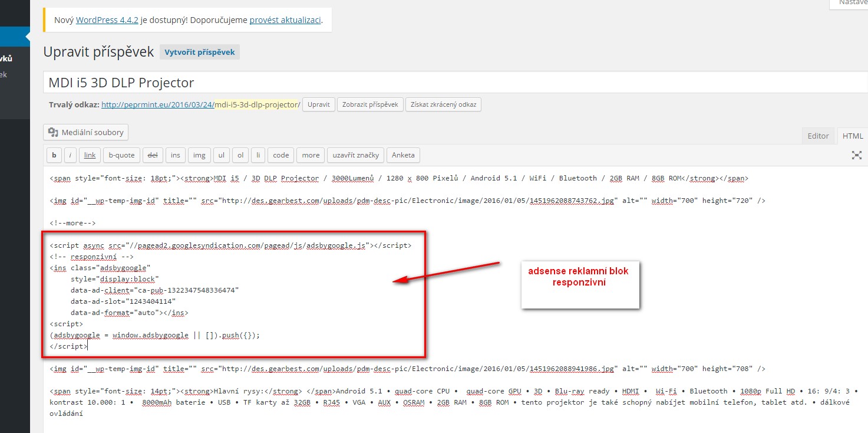Click the del quicktag button

coord(153,155)
